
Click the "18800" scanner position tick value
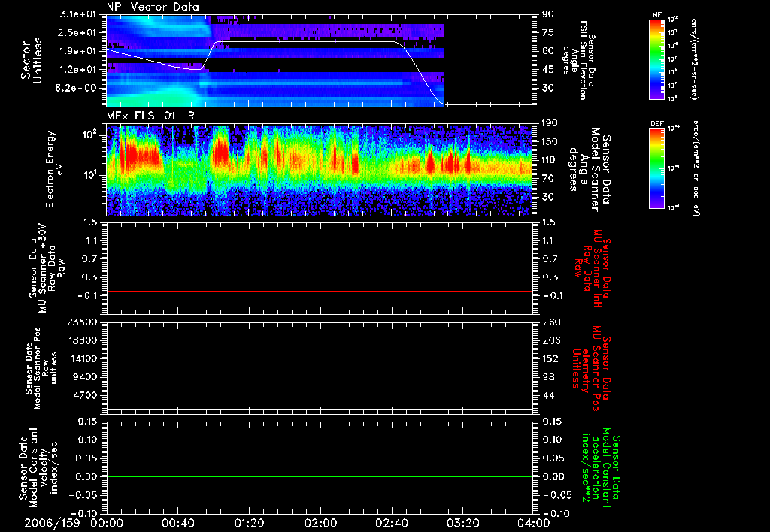click(x=83, y=340)
